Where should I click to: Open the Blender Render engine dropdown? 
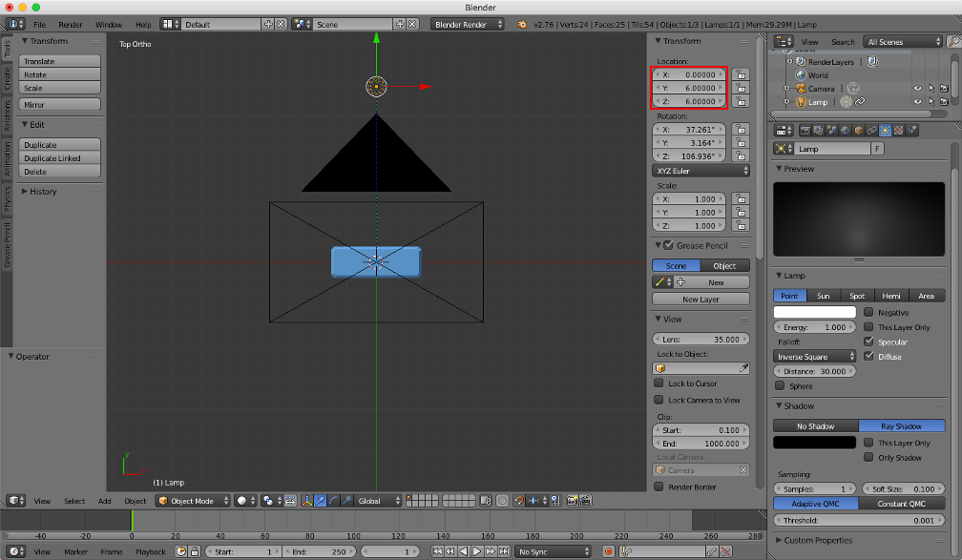pyautogui.click(x=468, y=25)
